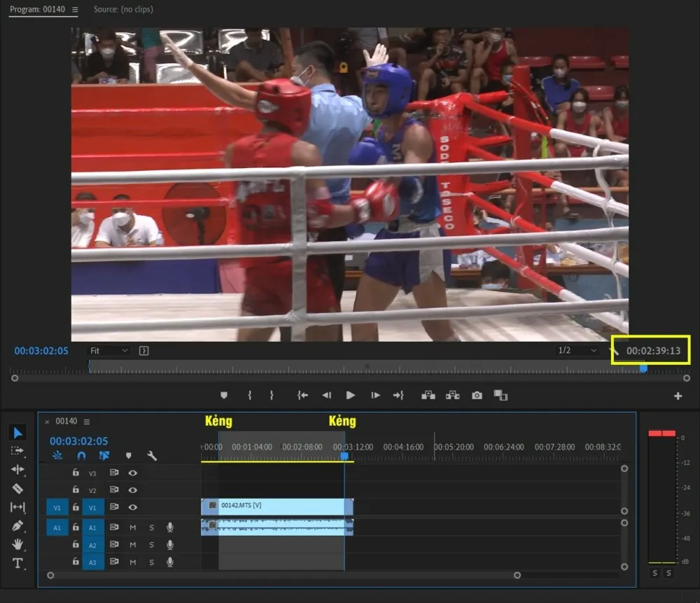Enable voice-over record on A1
This screenshot has height=603, width=700.
click(170, 527)
